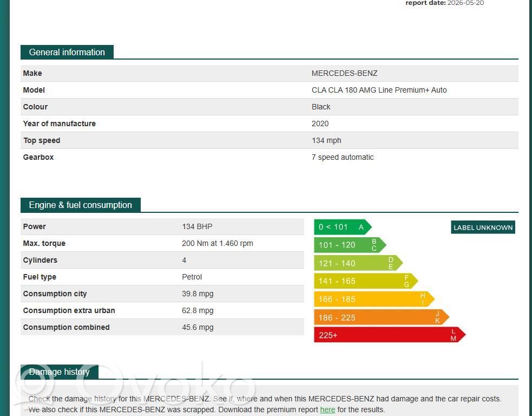Click the '166 - 185' orange-yellow band
The height and width of the screenshot is (416, 532).
click(x=374, y=299)
